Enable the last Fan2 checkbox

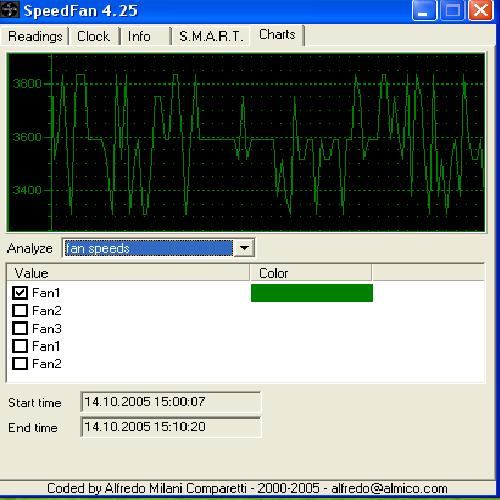pyautogui.click(x=20, y=363)
